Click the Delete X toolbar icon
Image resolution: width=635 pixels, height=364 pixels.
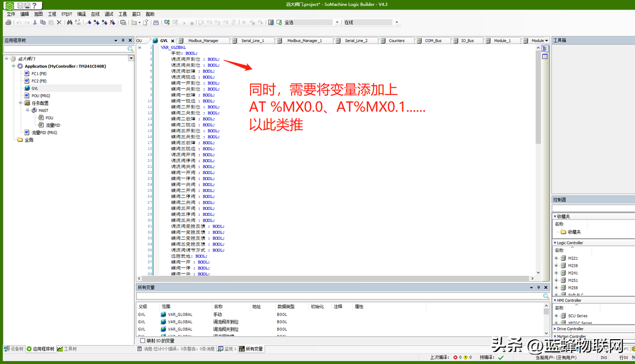(x=59, y=23)
